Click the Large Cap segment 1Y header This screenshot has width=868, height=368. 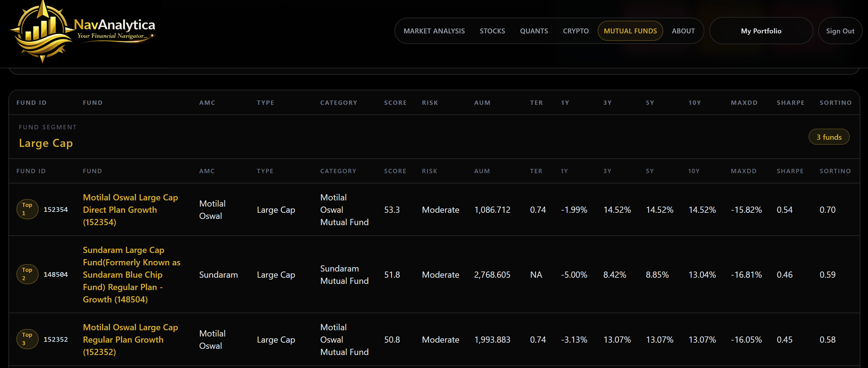point(565,171)
